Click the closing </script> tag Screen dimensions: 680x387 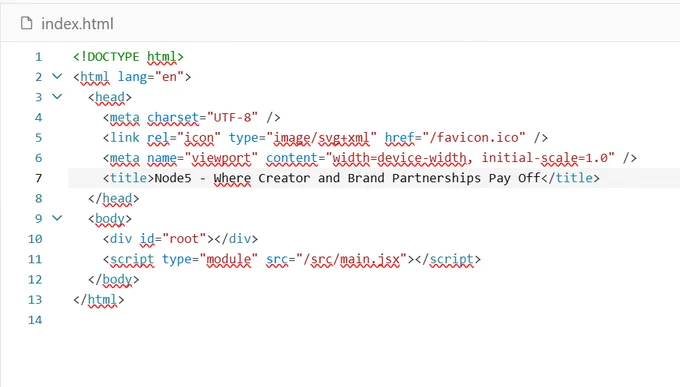click(448, 259)
